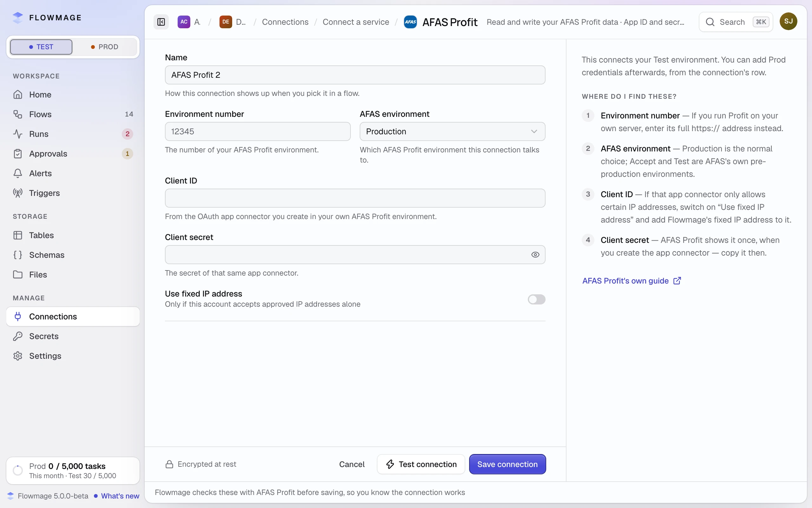
Task: Click the Name input field
Action: (355, 75)
